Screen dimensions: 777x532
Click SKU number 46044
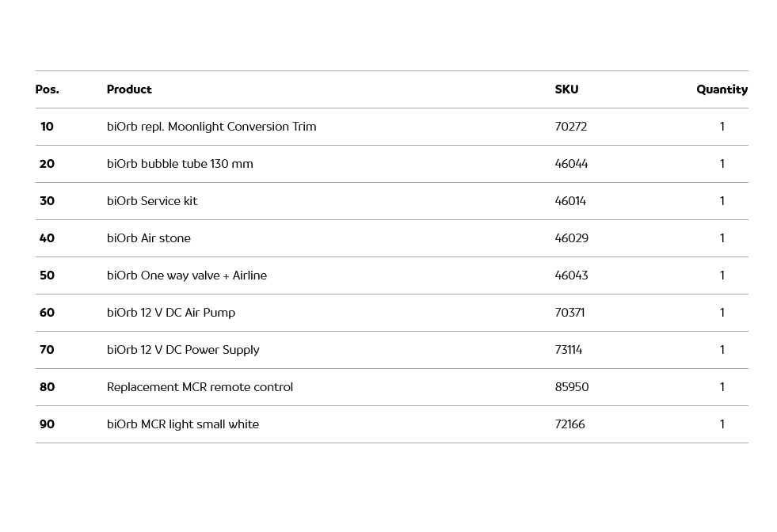tap(571, 164)
